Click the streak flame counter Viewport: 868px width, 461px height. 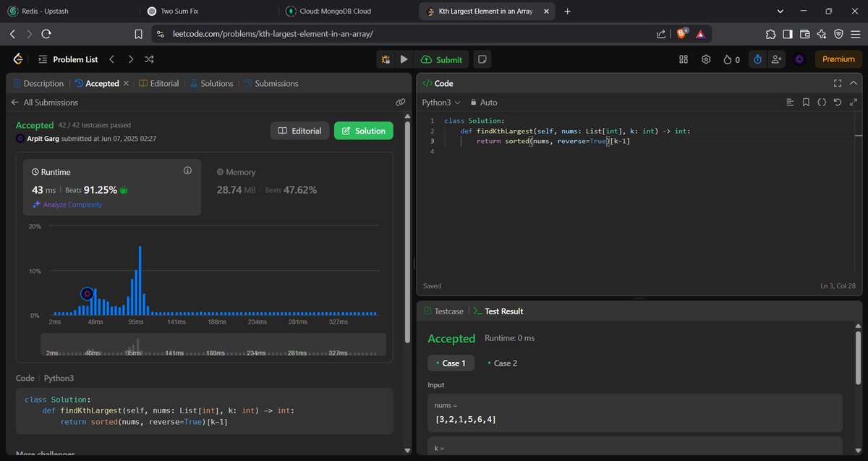pos(731,59)
